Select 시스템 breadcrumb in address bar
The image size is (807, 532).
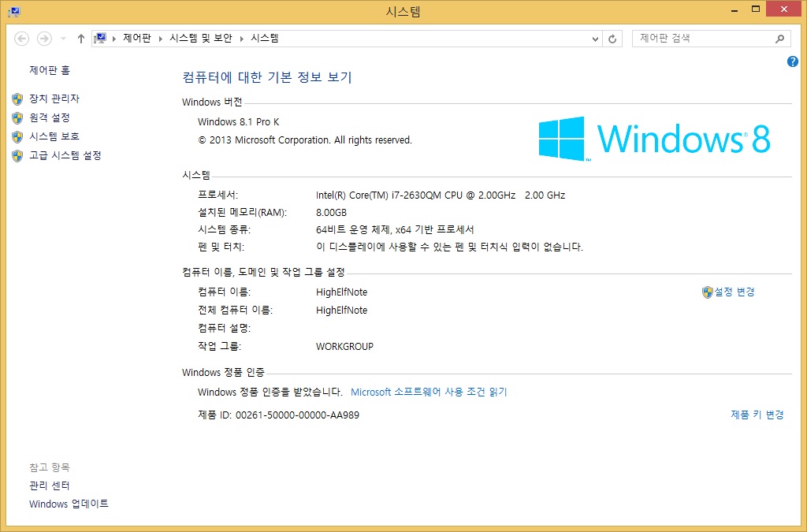coord(265,38)
